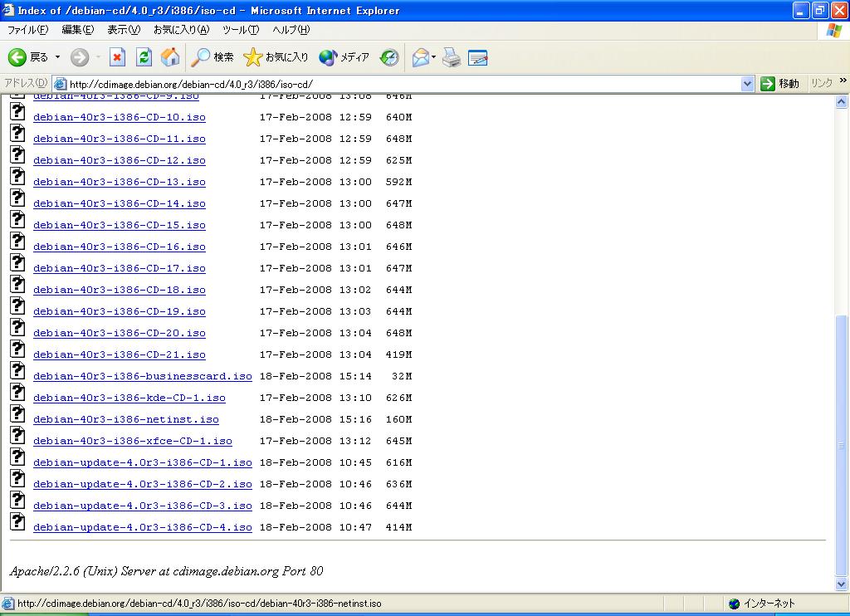The height and width of the screenshot is (616, 850).
Task: Click the page icon in the address bar
Action: click(60, 84)
